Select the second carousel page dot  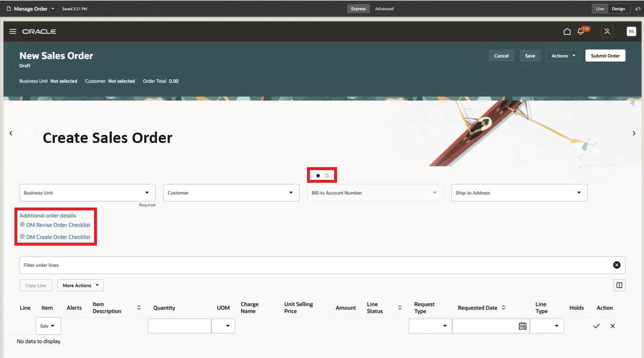click(327, 175)
